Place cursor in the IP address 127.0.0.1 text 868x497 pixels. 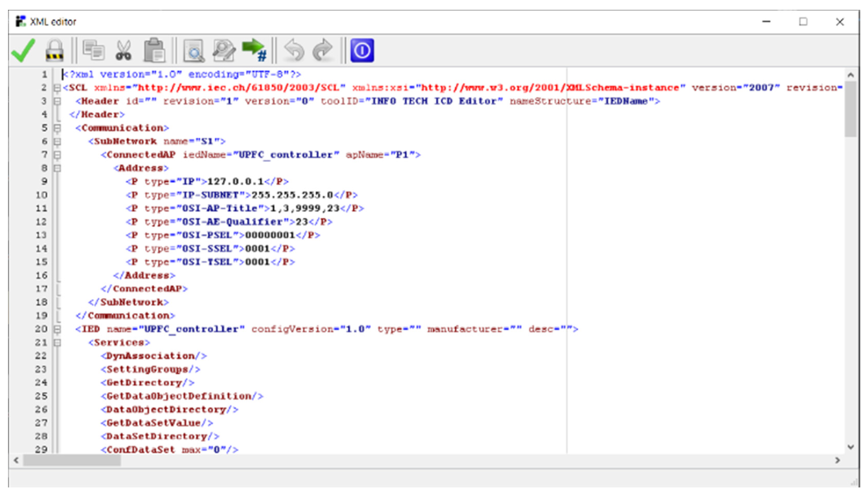pos(235,182)
